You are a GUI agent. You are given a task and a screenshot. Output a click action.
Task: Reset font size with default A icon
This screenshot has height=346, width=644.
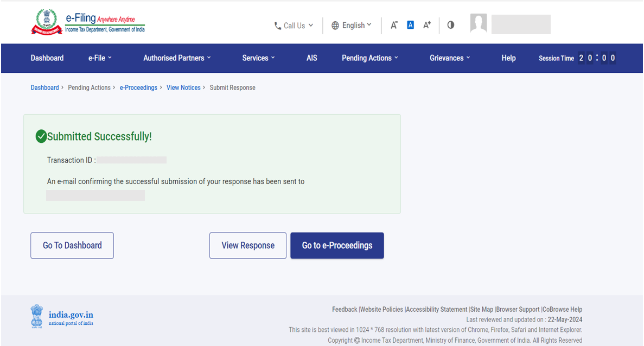pyautogui.click(x=410, y=25)
